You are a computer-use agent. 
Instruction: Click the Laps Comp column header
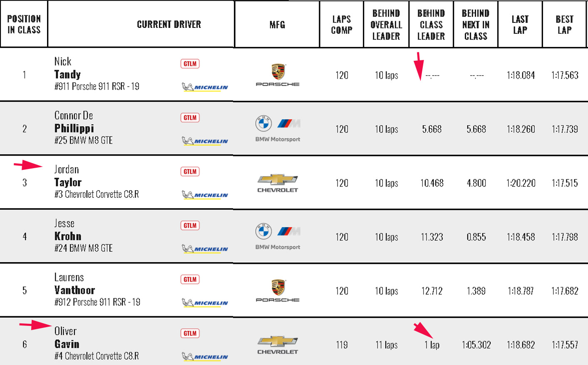coord(342,25)
